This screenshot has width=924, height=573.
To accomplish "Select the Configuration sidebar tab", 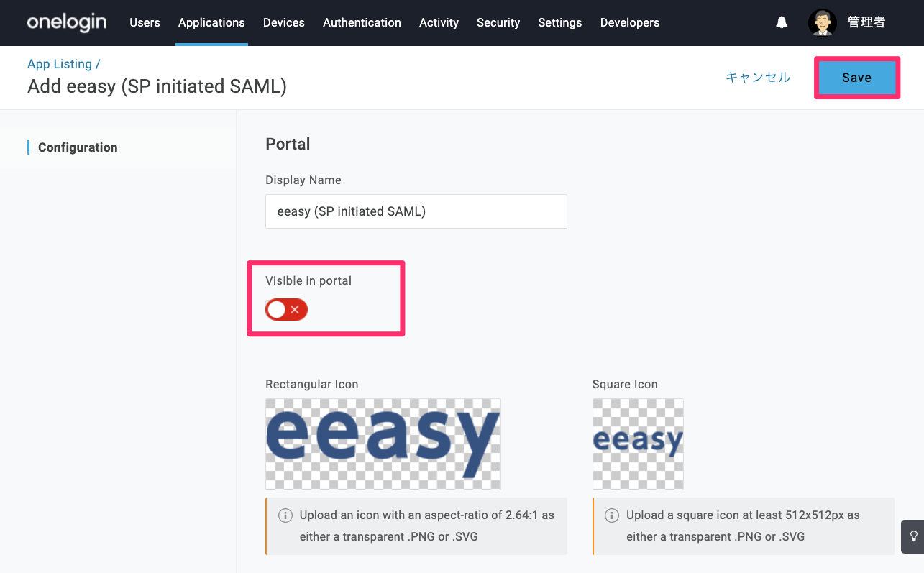I will point(78,147).
